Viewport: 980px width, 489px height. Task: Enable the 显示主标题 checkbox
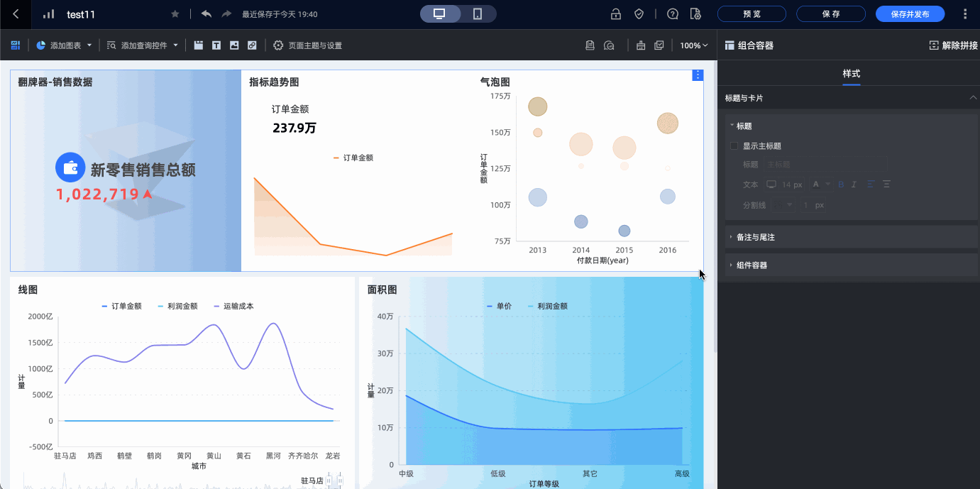pyautogui.click(x=734, y=146)
